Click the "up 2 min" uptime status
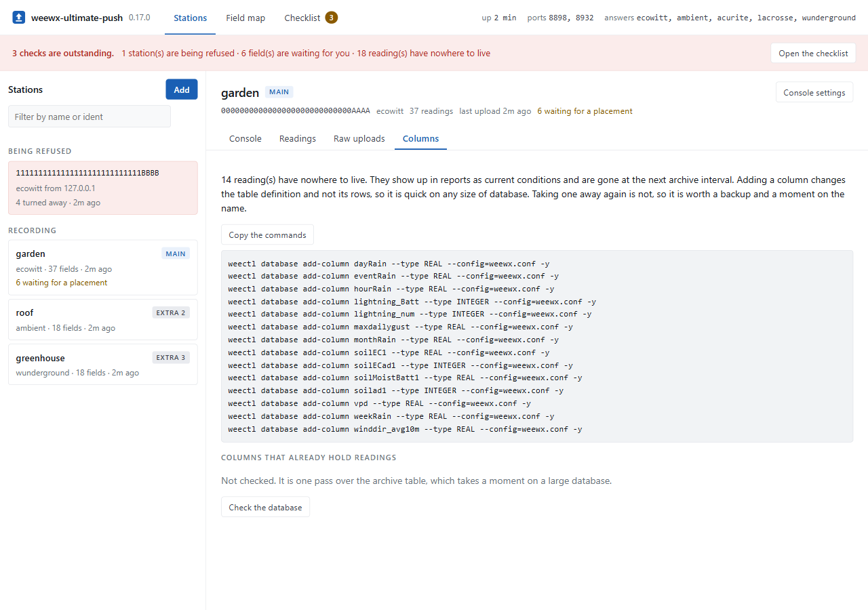This screenshot has height=610, width=868. pyautogui.click(x=499, y=18)
